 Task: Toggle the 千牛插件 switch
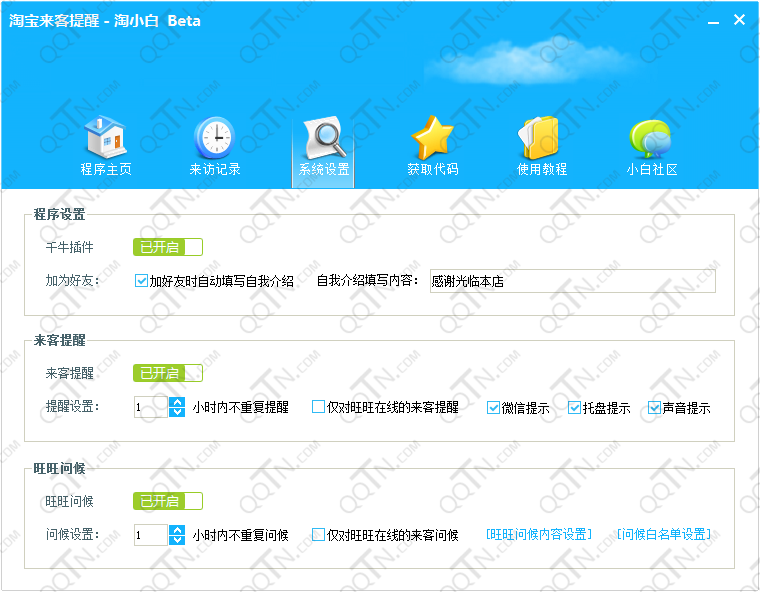(x=168, y=247)
